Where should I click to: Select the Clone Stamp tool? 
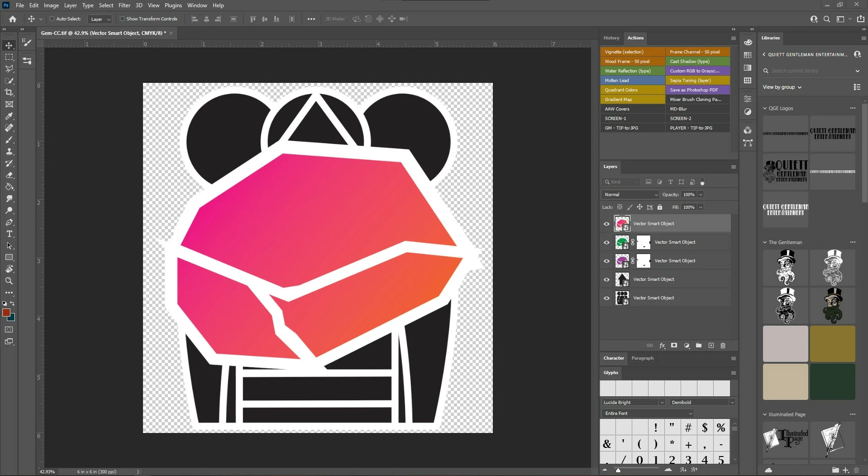point(9,151)
